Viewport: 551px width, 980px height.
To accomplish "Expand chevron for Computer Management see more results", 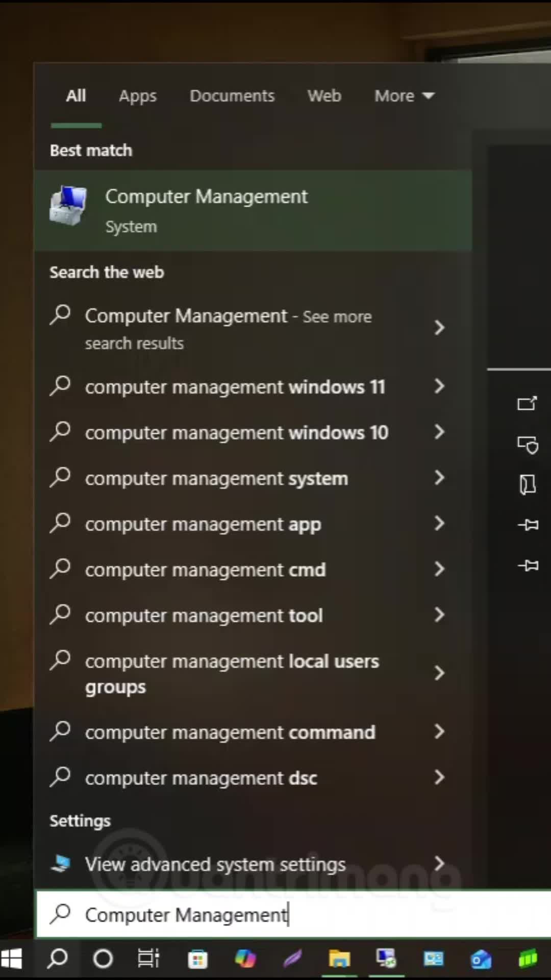I will tap(439, 328).
